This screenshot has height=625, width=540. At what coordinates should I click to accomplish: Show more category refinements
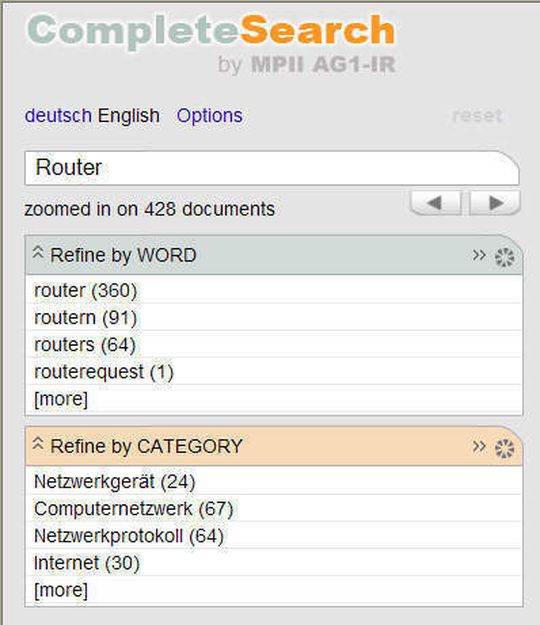(61, 590)
